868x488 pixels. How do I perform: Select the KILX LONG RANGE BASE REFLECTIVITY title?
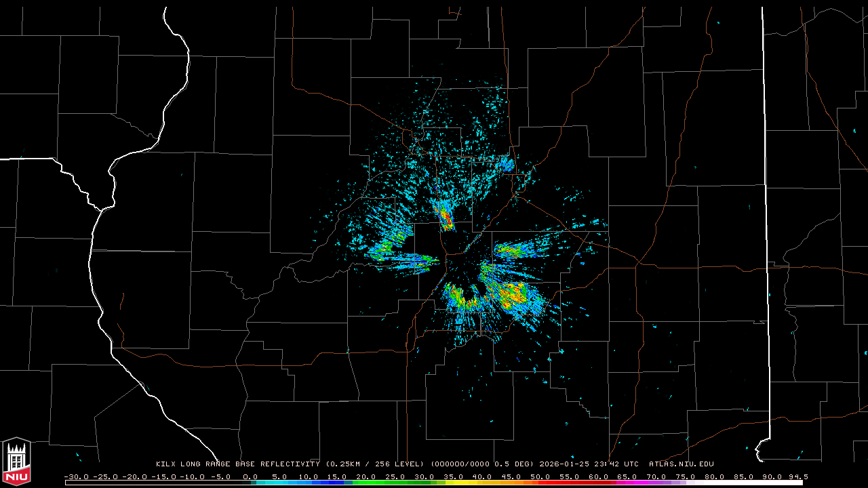pyautogui.click(x=237, y=464)
